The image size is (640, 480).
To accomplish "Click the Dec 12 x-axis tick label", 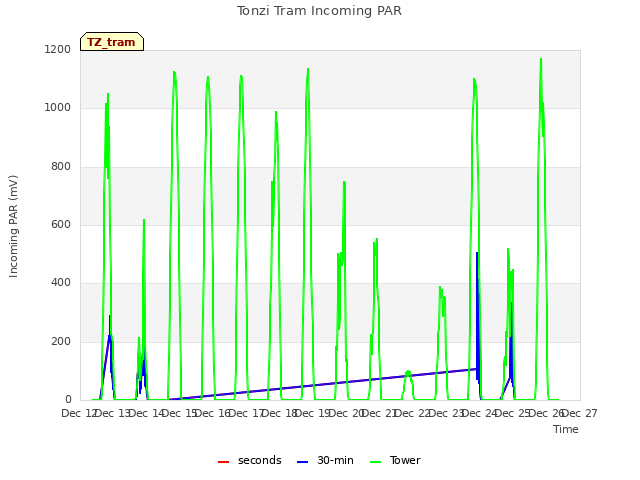I will tap(78, 413).
